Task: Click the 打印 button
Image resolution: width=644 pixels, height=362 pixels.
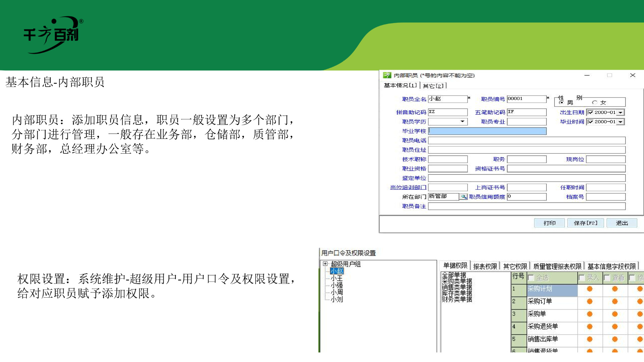Action: pyautogui.click(x=549, y=223)
